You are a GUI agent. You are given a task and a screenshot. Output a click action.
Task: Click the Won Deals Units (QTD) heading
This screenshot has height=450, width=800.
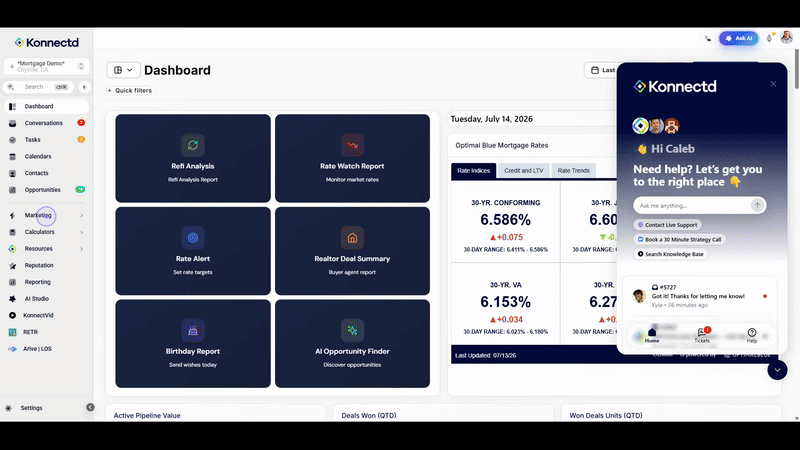pyautogui.click(x=606, y=415)
